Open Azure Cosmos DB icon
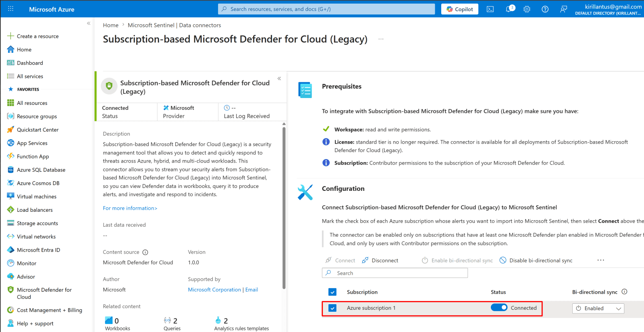 point(10,183)
